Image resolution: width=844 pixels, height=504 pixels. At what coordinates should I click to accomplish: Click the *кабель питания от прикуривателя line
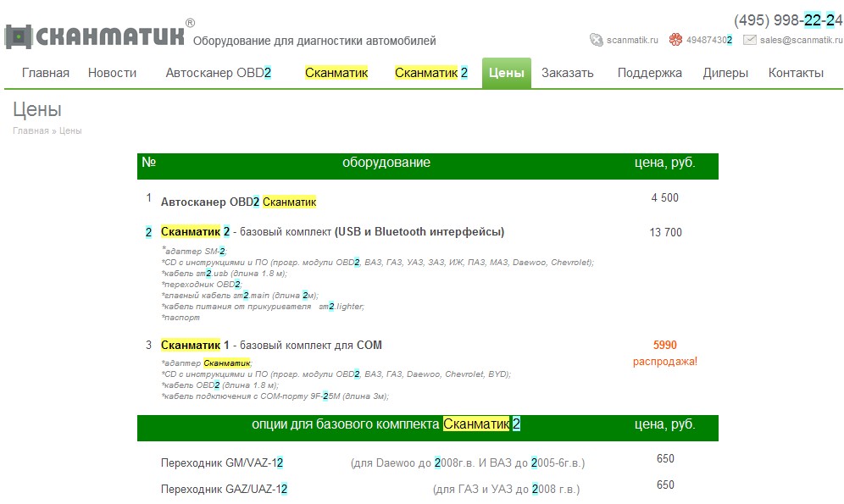tap(263, 307)
